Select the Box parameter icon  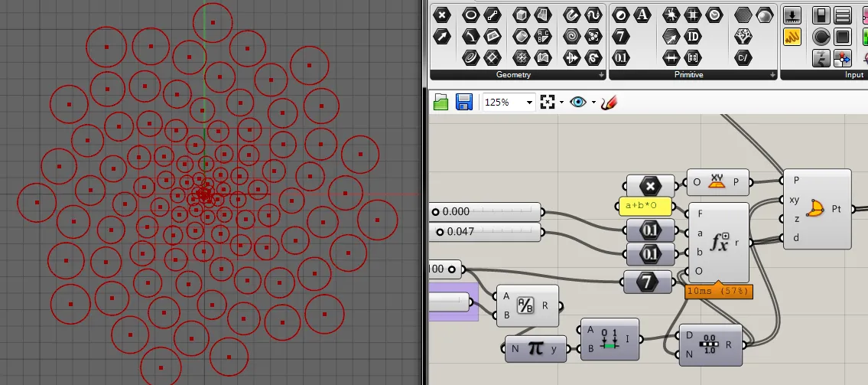point(522,15)
